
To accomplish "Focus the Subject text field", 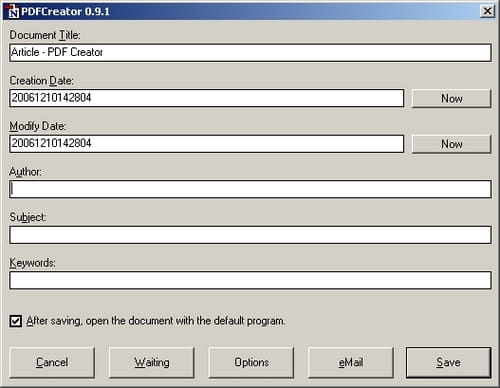I will pos(250,235).
